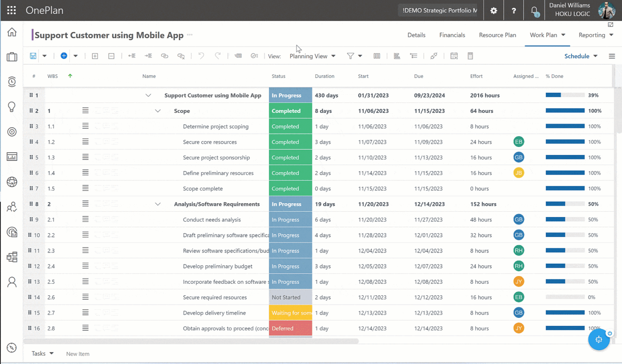This screenshot has width=622, height=364.
Task: Open save options dropdown arrow
Action: [45, 56]
